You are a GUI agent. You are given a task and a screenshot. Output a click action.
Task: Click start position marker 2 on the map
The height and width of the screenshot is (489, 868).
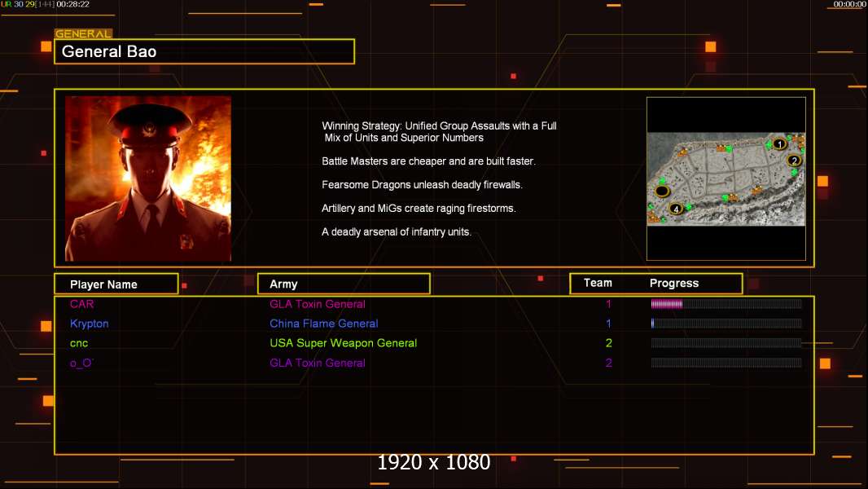click(x=794, y=161)
